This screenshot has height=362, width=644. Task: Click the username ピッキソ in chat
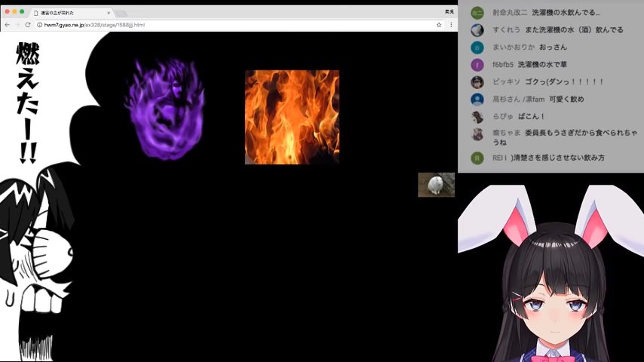pos(507,81)
